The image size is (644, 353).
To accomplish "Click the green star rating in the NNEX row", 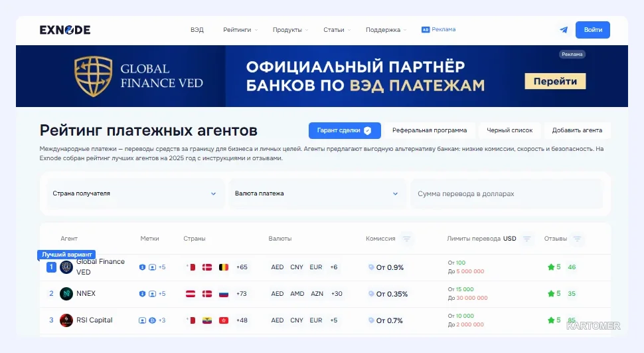I will tap(551, 293).
